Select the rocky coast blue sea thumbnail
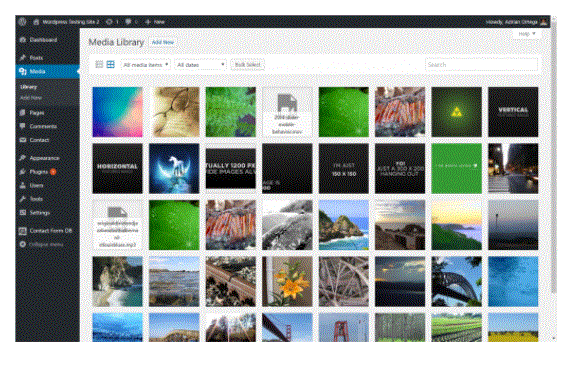The height and width of the screenshot is (376, 566). [344, 225]
